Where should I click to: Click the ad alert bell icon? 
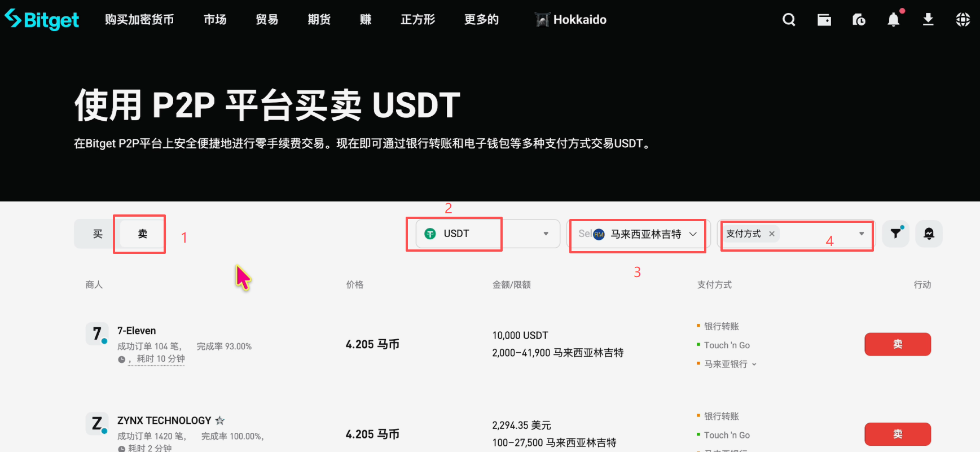929,234
